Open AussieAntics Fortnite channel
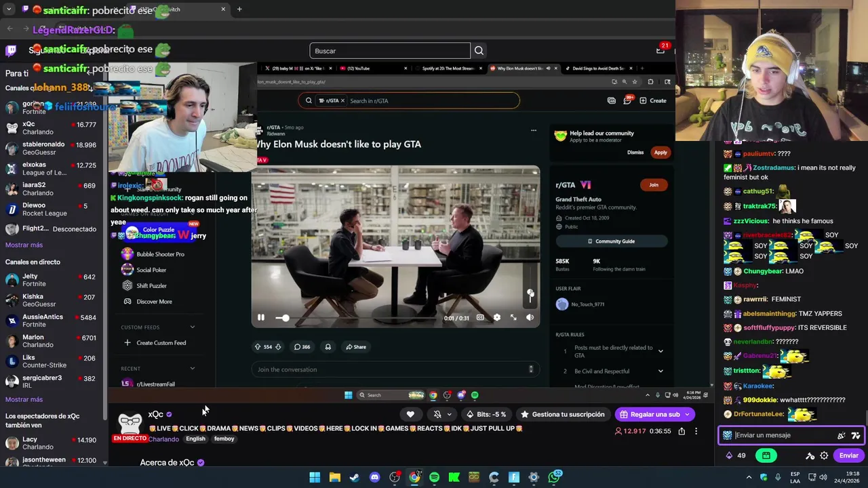This screenshot has width=868, height=488. (52, 321)
